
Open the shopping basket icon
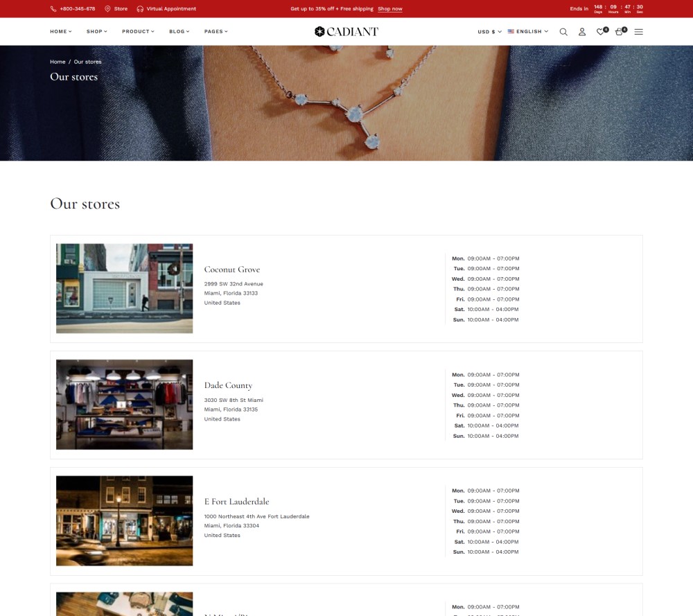(620, 31)
